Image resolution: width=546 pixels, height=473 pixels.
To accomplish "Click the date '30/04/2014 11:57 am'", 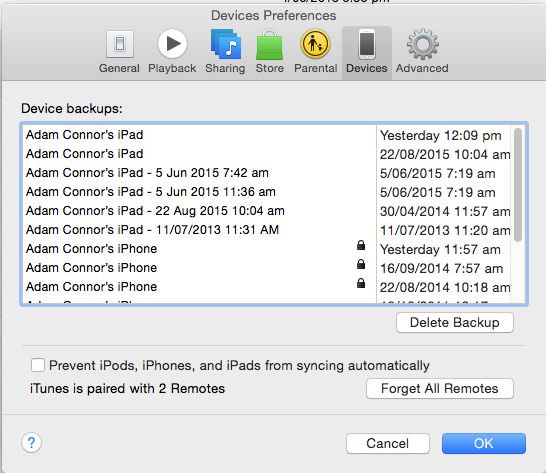I will pyautogui.click(x=445, y=211).
